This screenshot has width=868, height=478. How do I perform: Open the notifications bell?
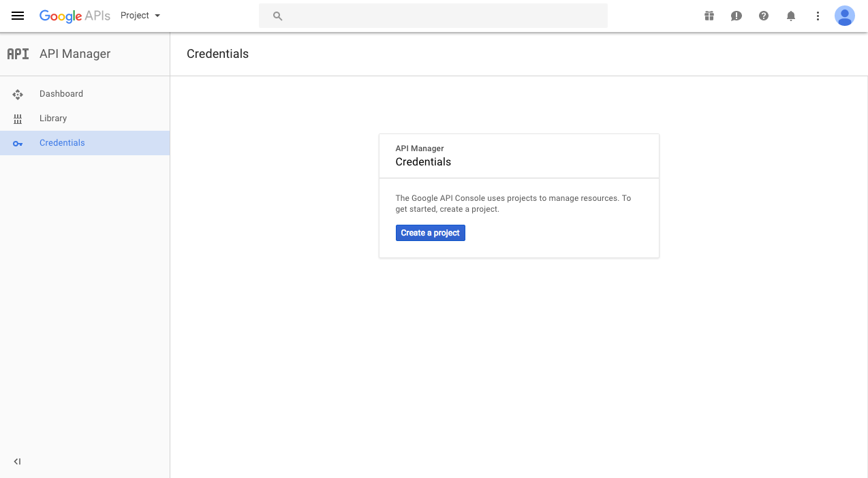point(791,16)
